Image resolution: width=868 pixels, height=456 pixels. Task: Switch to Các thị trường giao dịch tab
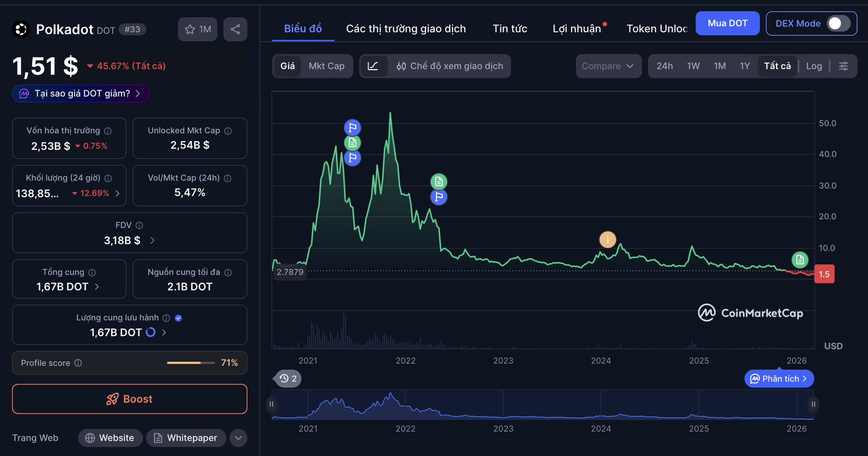(406, 29)
